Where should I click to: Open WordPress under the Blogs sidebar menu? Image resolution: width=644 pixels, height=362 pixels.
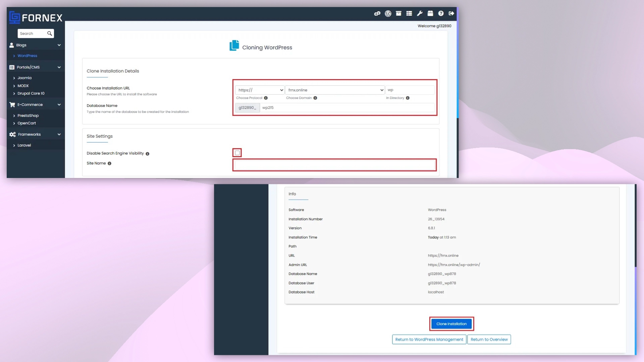point(27,55)
